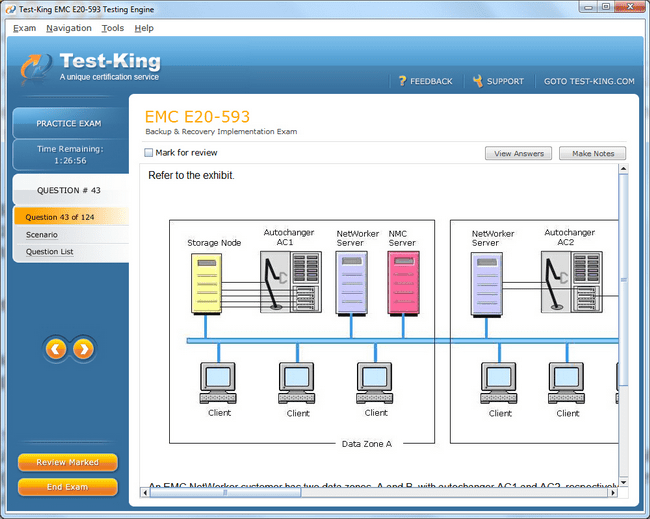The width and height of the screenshot is (650, 519).
Task: Click the QUESTION # 43 label
Action: pyautogui.click(x=69, y=190)
